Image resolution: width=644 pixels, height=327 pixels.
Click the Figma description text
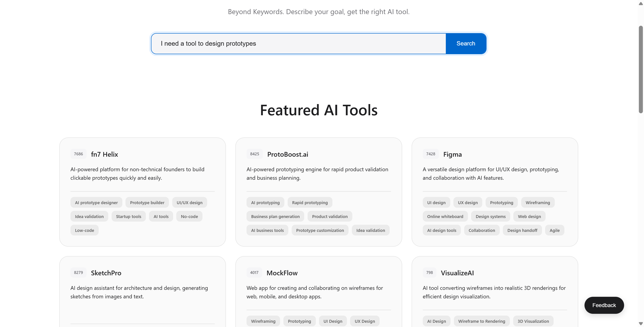coord(491,173)
